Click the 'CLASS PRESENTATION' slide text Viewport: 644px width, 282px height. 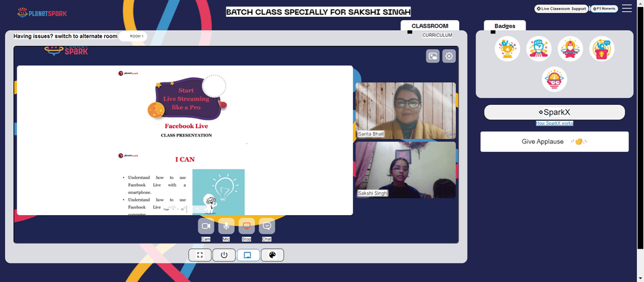(187, 135)
